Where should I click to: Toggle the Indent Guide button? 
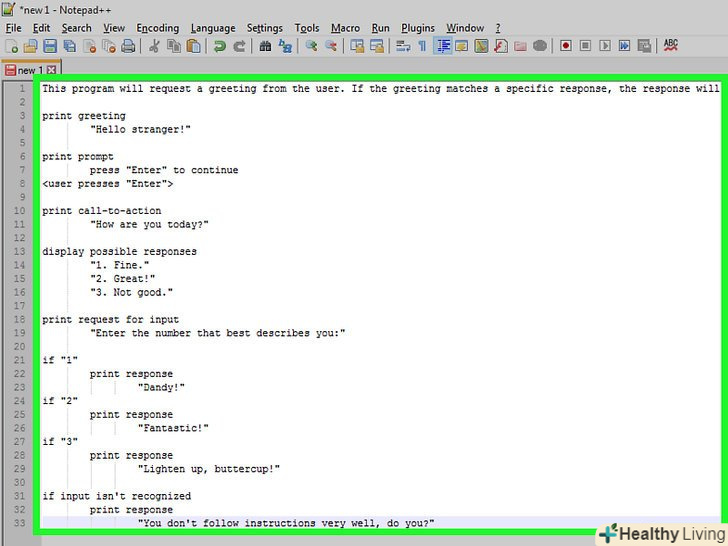443,46
